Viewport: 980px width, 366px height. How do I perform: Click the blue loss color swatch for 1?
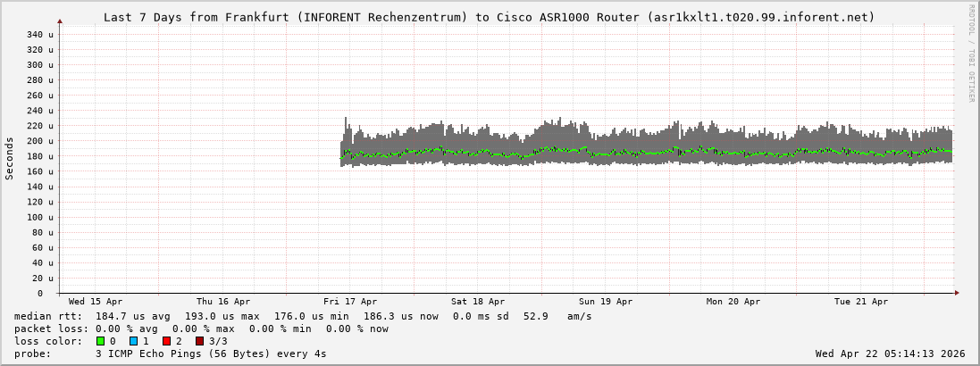coord(133,341)
